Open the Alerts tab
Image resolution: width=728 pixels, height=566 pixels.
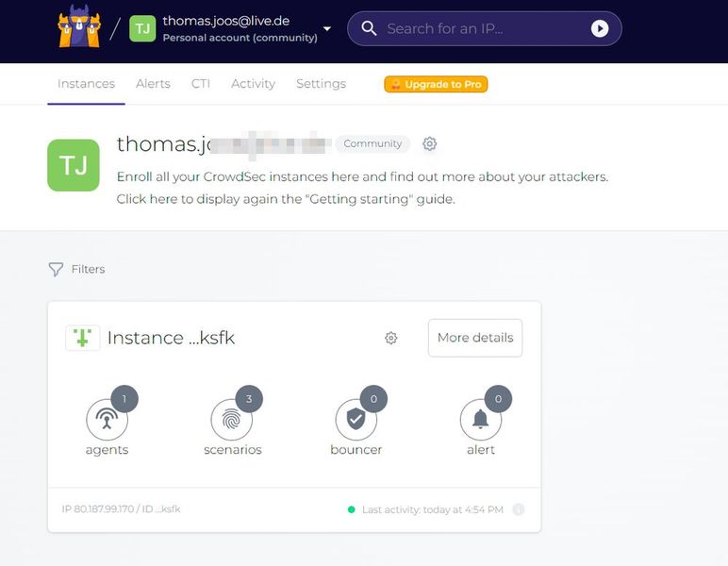153,84
